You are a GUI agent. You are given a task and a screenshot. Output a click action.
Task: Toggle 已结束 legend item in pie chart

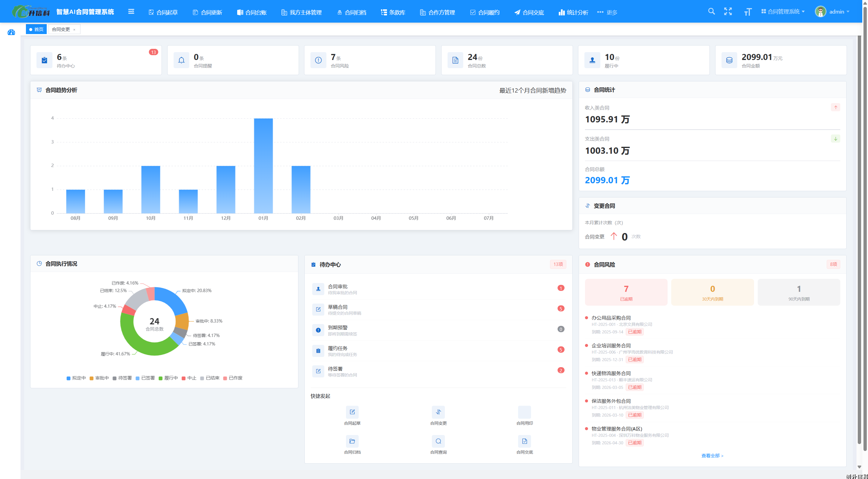(209, 378)
